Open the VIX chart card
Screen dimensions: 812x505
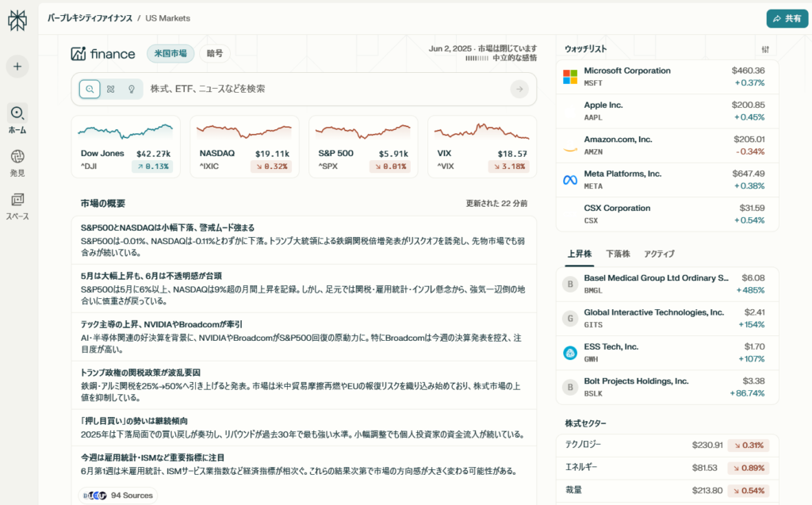[x=482, y=147]
